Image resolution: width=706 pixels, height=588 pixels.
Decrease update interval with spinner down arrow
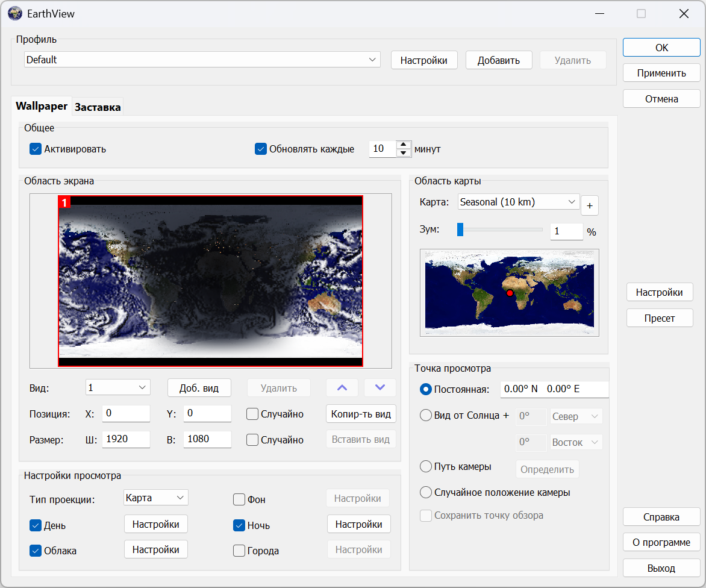pos(403,152)
